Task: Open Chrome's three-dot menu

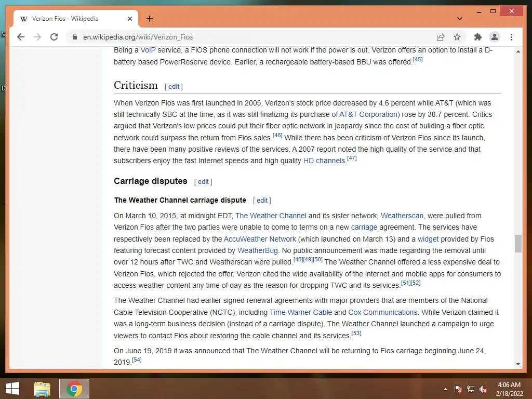Action: (x=511, y=37)
